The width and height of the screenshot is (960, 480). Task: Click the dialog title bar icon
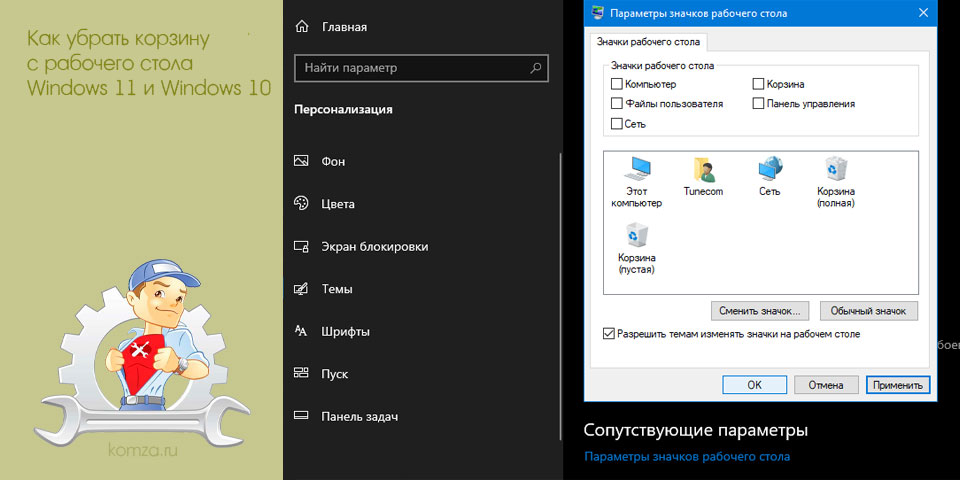tap(598, 13)
